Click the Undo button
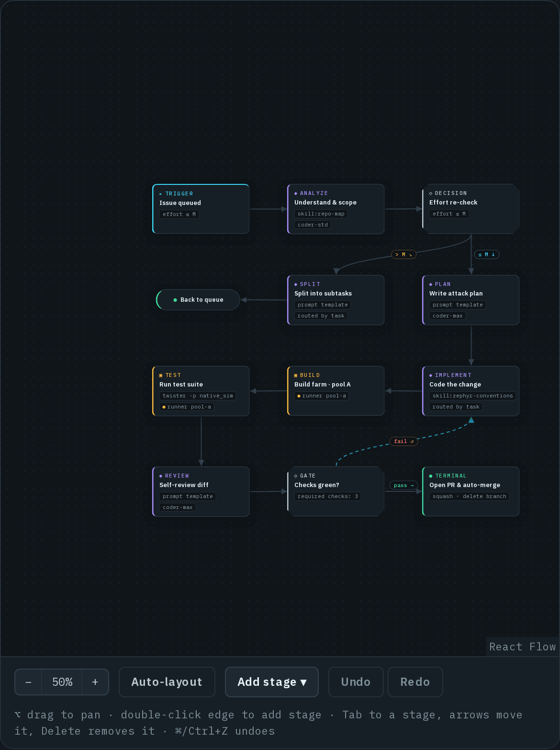Viewport: 560px width, 750px height. 356,682
